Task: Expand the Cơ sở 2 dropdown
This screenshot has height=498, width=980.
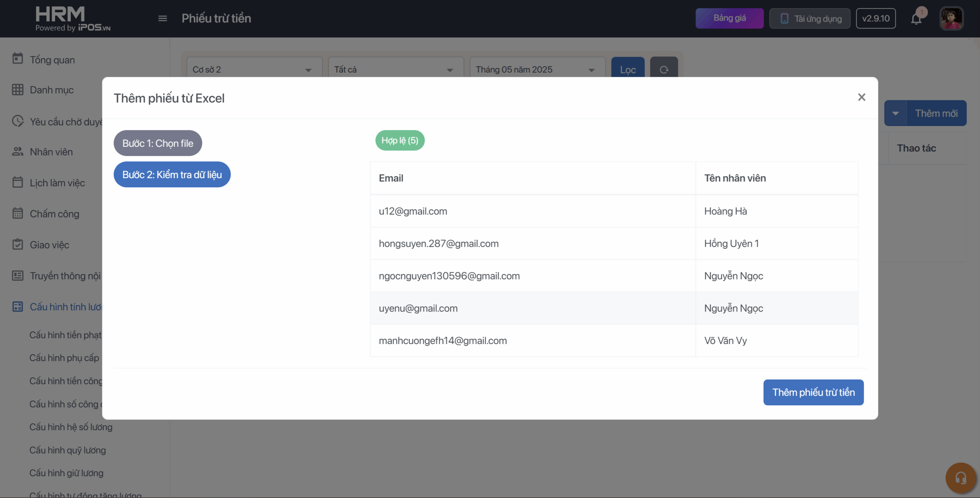Action: [x=254, y=69]
